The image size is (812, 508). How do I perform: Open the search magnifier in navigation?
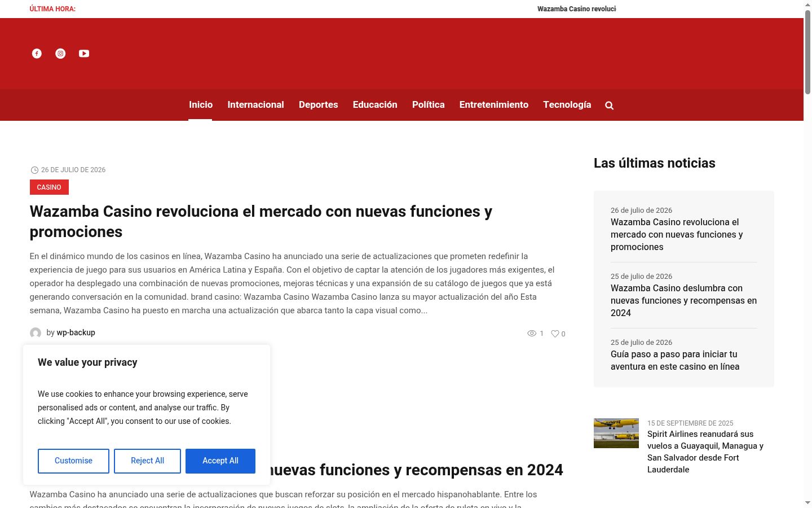pyautogui.click(x=609, y=106)
